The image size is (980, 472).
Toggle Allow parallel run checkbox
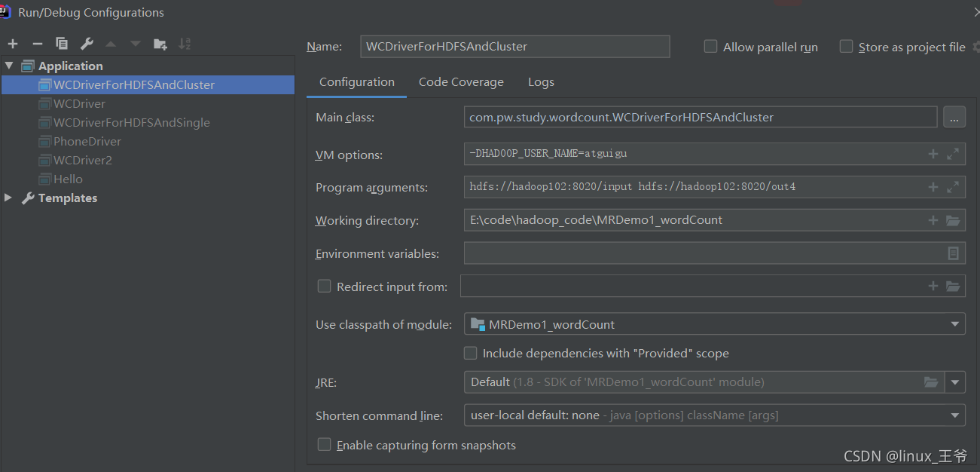click(x=710, y=47)
